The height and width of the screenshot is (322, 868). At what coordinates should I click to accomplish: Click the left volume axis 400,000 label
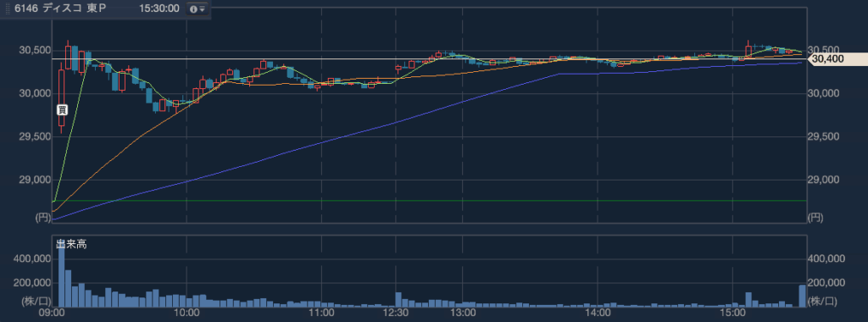click(x=32, y=258)
